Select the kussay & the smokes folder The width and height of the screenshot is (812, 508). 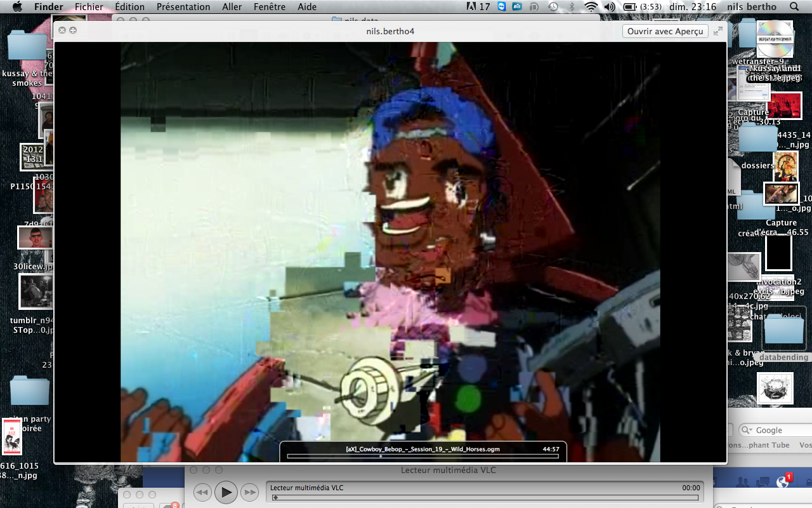(x=27, y=46)
